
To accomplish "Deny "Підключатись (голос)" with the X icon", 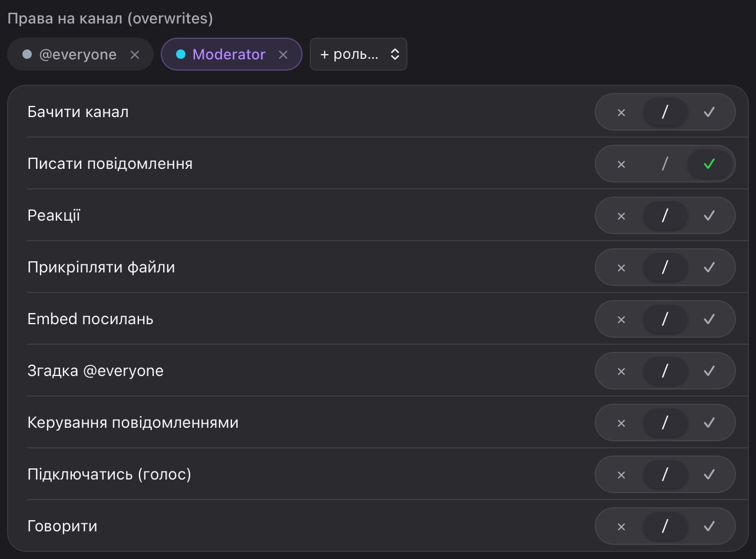I will (x=621, y=474).
